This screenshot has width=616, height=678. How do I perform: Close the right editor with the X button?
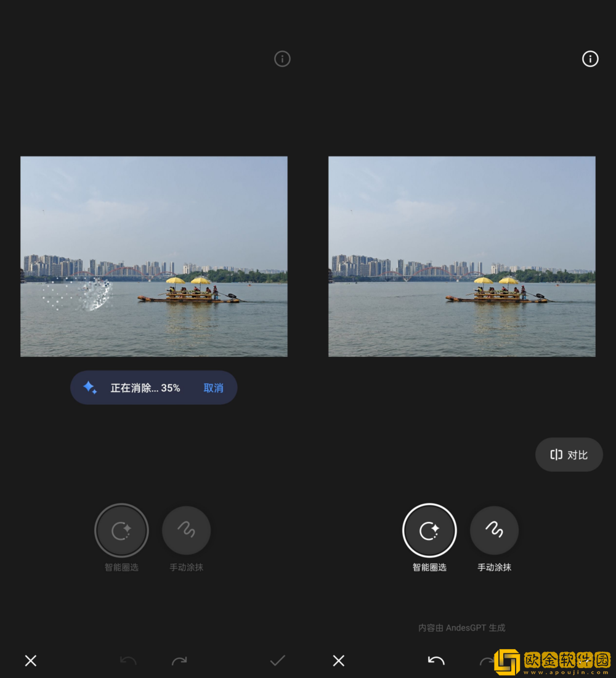[338, 660]
